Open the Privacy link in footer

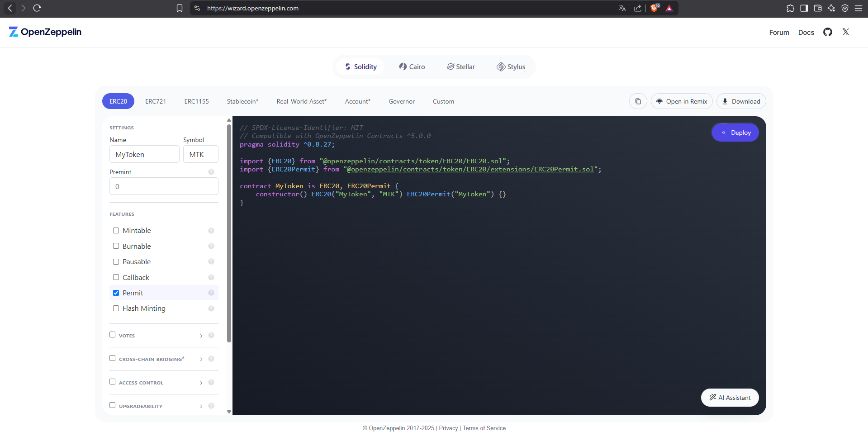pyautogui.click(x=448, y=428)
